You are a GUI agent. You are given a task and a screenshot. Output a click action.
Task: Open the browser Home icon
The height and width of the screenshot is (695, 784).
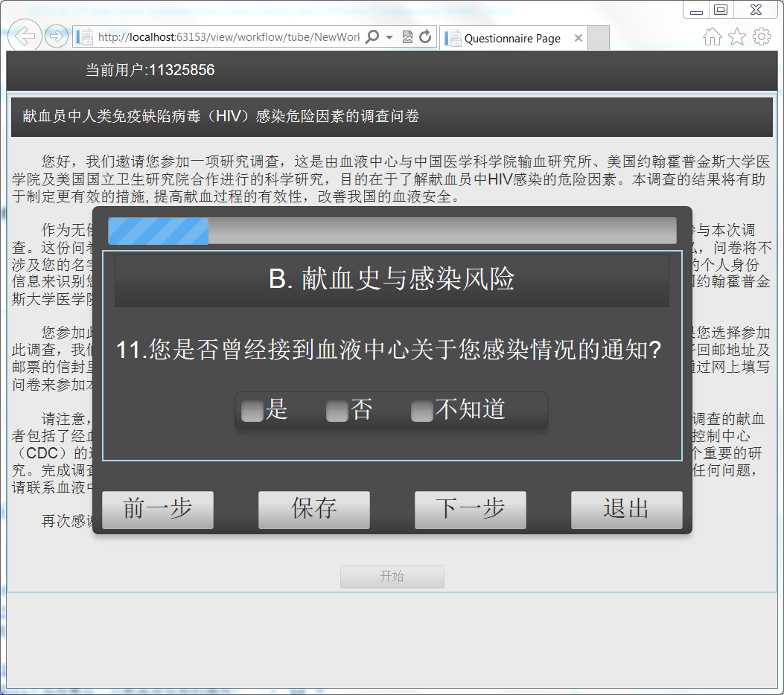click(x=713, y=36)
